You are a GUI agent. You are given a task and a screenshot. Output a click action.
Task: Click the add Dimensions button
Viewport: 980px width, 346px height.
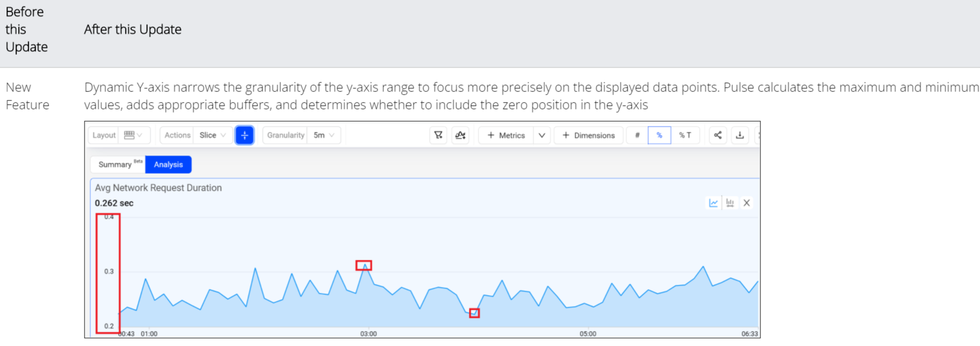tap(588, 136)
